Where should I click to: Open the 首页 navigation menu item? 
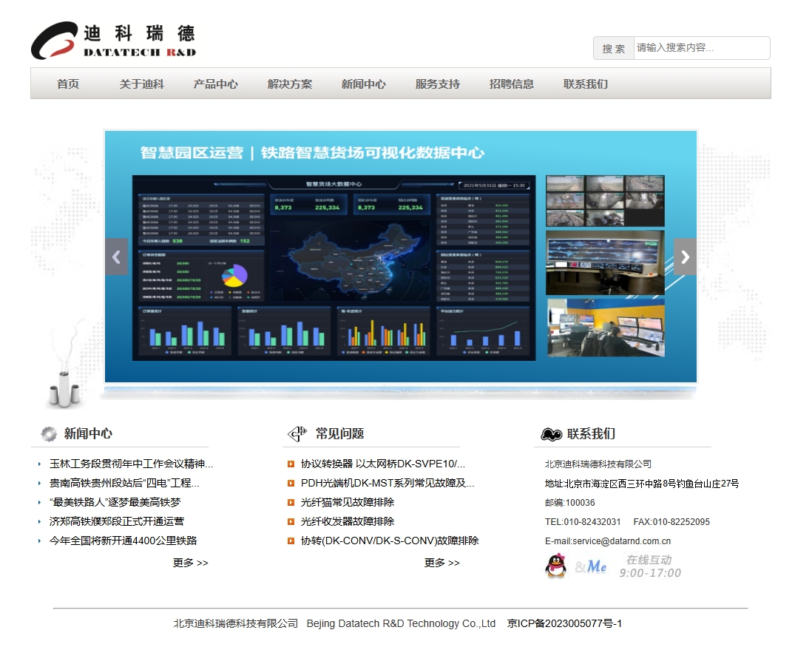pos(68,84)
